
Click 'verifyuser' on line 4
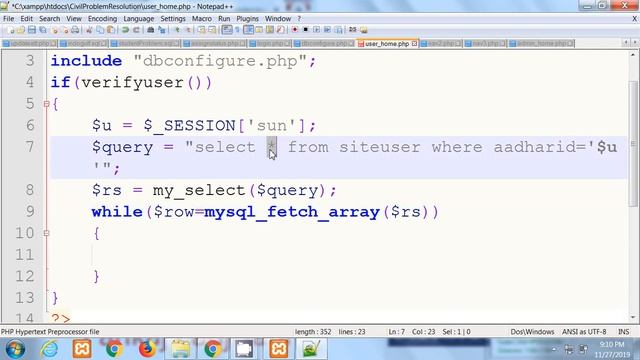click(x=132, y=83)
